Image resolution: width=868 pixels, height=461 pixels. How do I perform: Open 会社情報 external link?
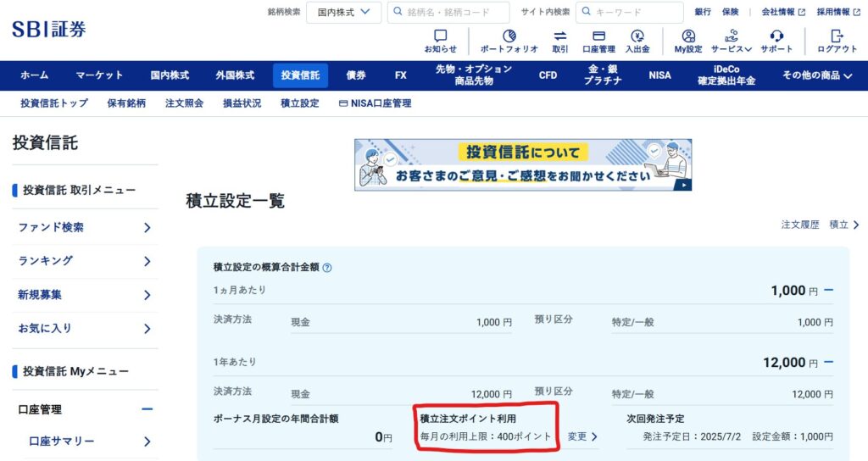[x=783, y=12]
